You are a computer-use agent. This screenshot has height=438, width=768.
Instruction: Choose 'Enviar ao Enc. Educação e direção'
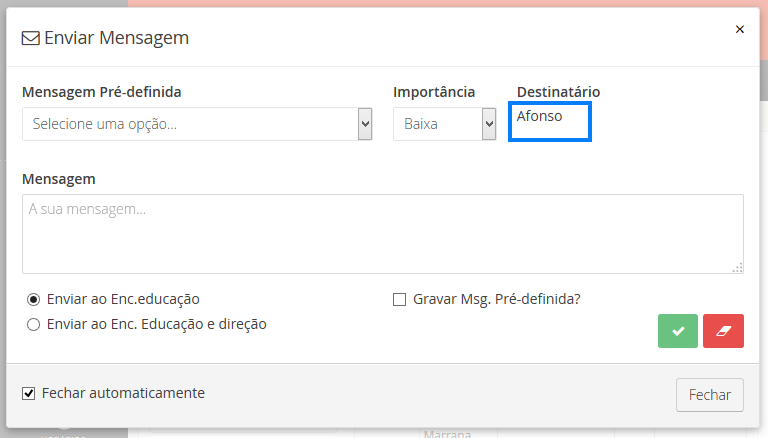coord(34,324)
